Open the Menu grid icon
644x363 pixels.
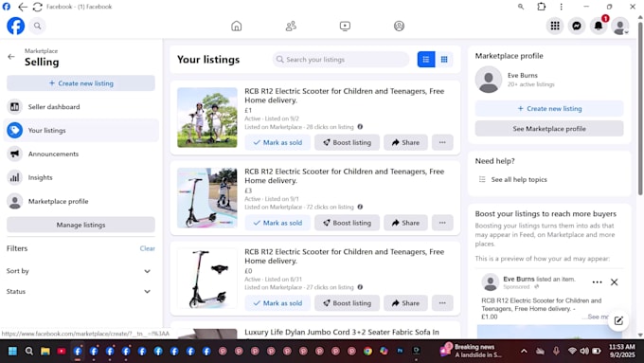555,26
